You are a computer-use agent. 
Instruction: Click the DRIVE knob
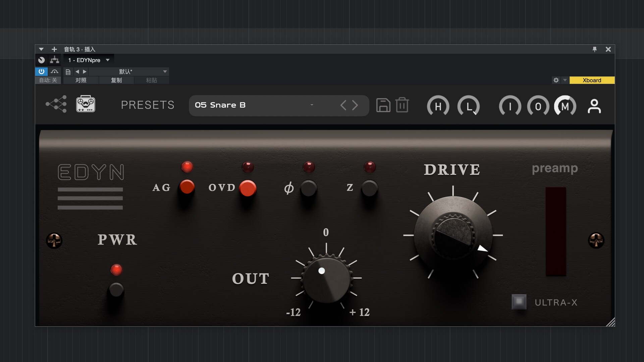pos(453,235)
